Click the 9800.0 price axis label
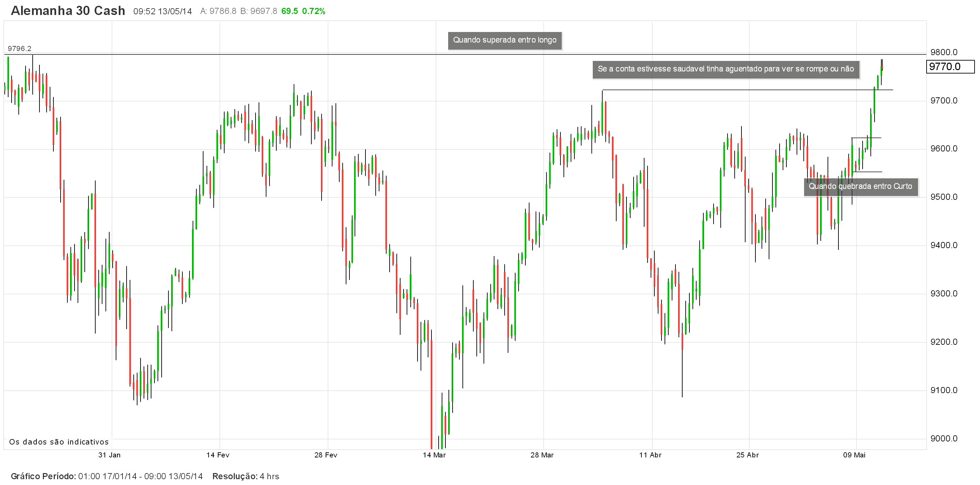 (944, 52)
